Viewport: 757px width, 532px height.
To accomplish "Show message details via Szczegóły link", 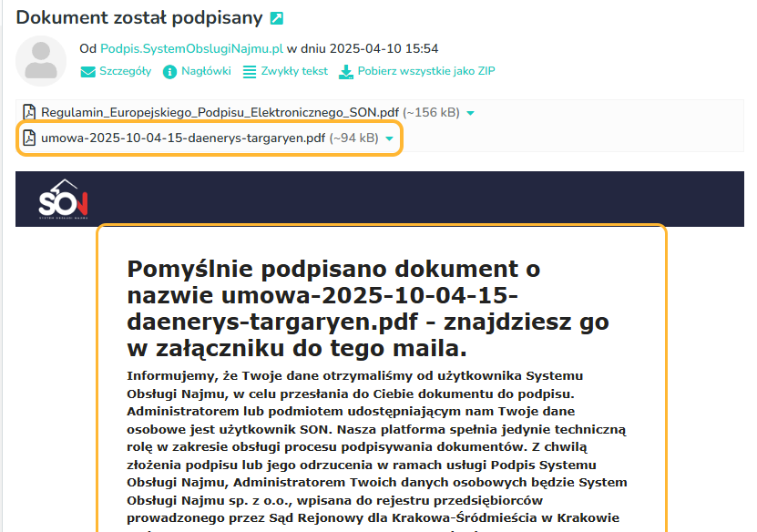I will [x=126, y=71].
